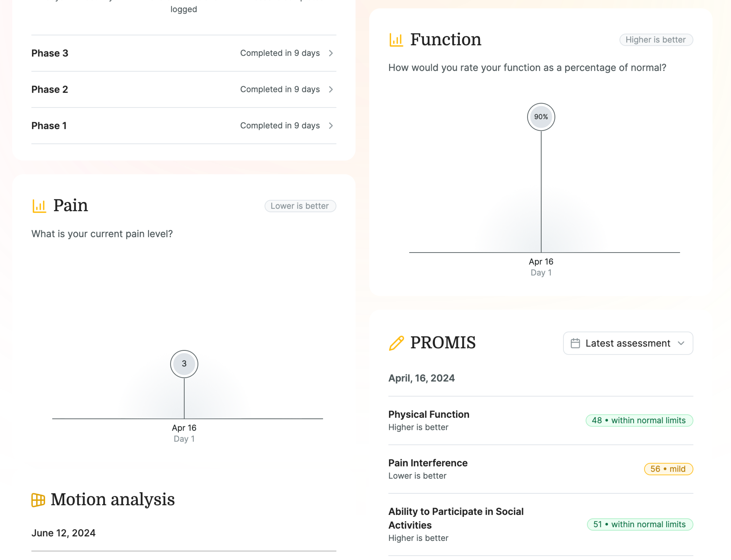
Task: Click the 48 within normal limits badge
Action: click(639, 420)
